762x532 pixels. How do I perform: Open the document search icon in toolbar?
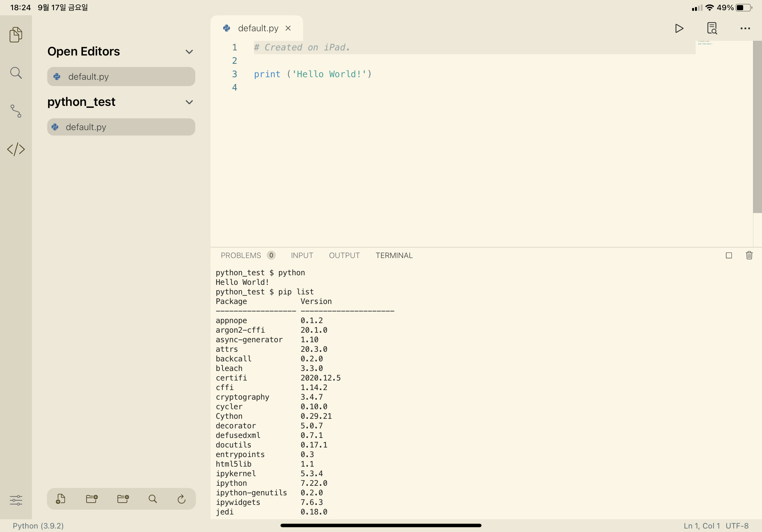pos(712,28)
